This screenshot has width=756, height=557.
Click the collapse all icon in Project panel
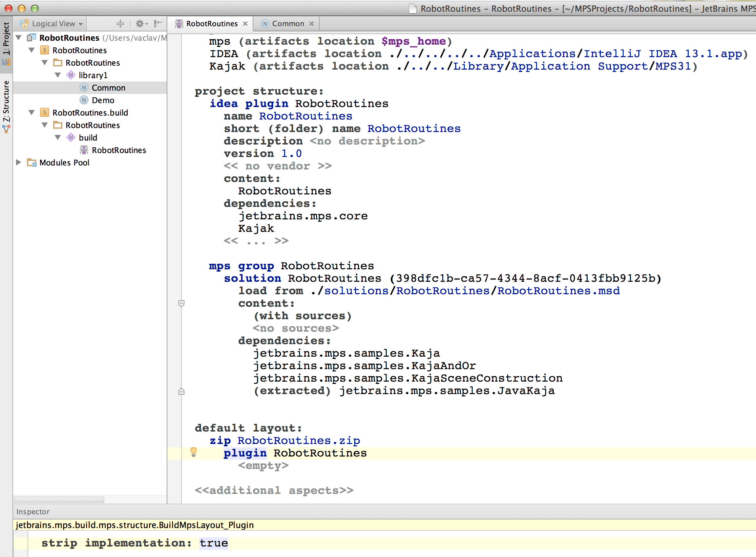[120, 24]
